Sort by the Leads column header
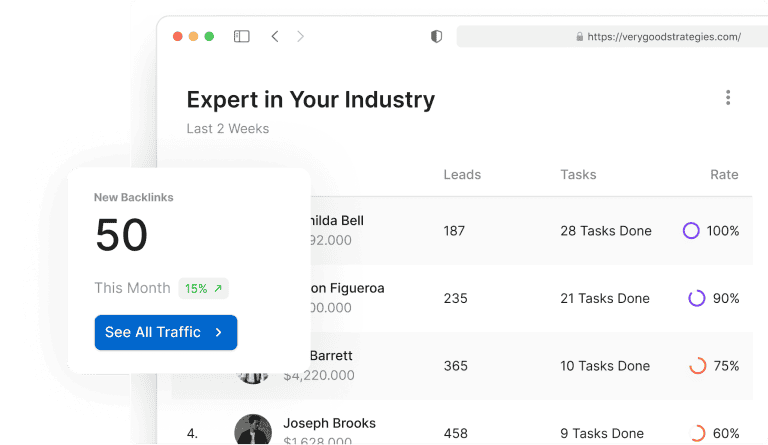Viewport: 768px width, 445px height. [462, 175]
